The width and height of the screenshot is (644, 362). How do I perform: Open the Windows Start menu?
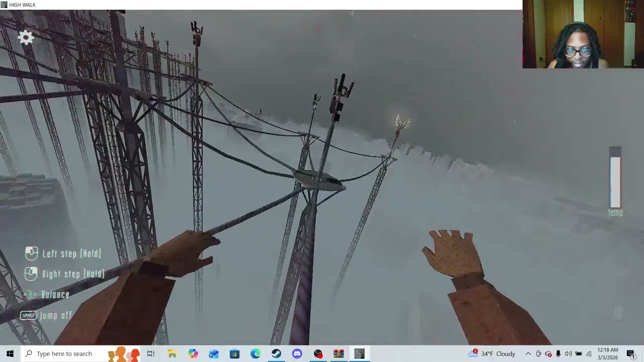pyautogui.click(x=10, y=353)
